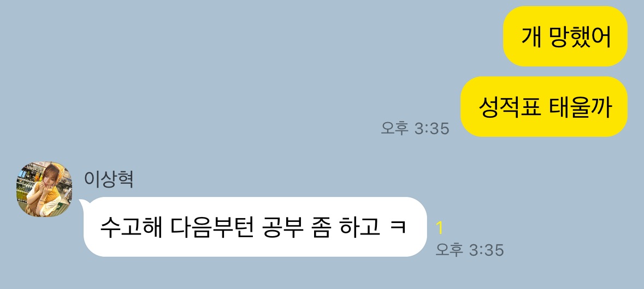Click the word '태울까' in the yellow bubble

[581, 107]
